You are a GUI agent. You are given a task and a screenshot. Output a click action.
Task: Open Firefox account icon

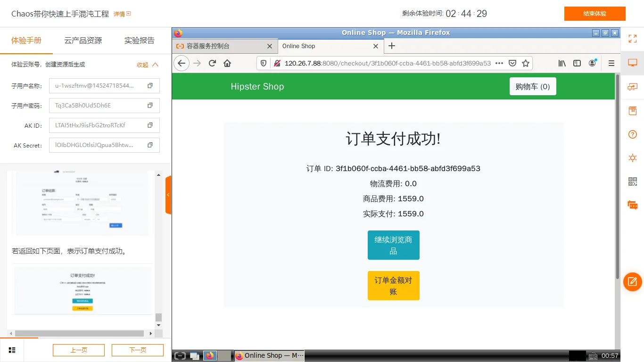(593, 63)
